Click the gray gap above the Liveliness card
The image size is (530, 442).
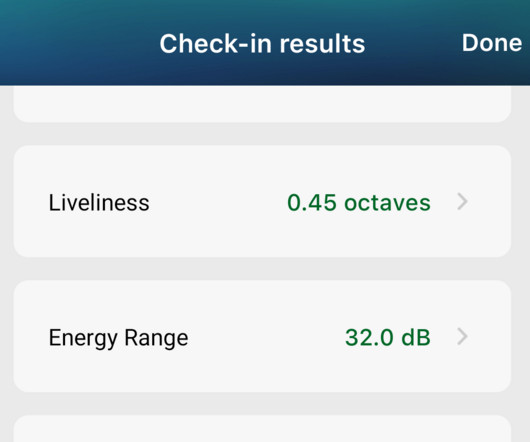(262, 134)
